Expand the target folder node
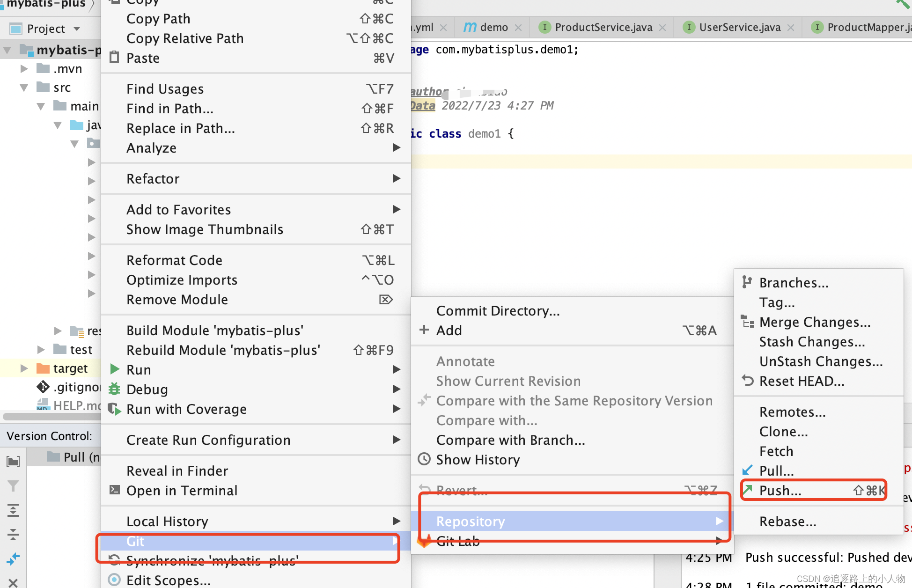The width and height of the screenshot is (912, 588). tap(24, 368)
